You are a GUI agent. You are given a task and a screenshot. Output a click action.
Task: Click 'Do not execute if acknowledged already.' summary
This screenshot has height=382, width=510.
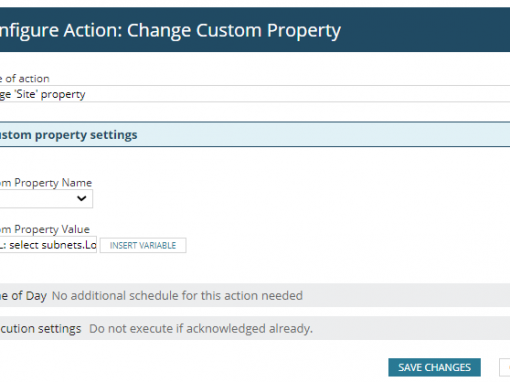[201, 329]
